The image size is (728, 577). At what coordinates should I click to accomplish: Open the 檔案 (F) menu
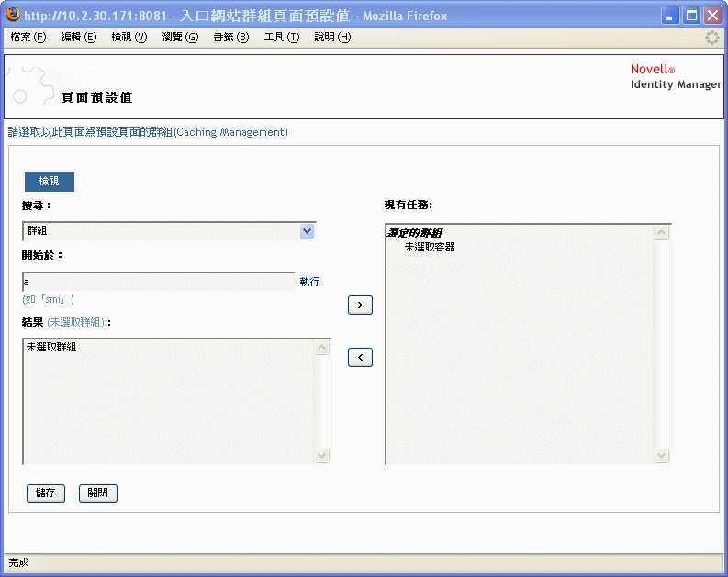tap(28, 37)
